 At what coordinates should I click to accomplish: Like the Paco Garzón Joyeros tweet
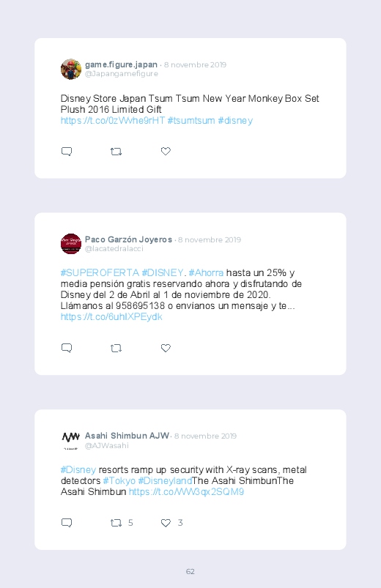point(166,348)
